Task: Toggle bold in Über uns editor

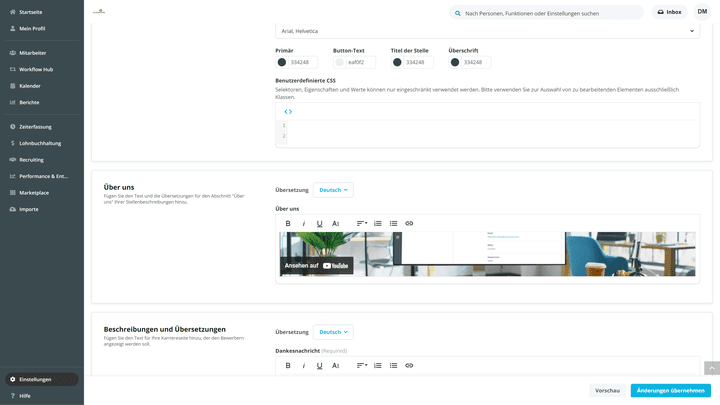Action: (x=288, y=224)
